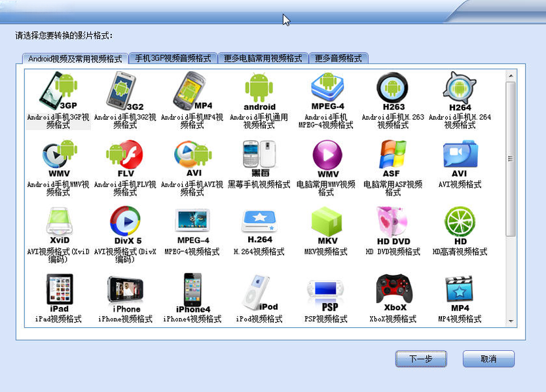The image size is (546, 392).
Task: Select the Android AVI format icon
Action: coord(193,158)
